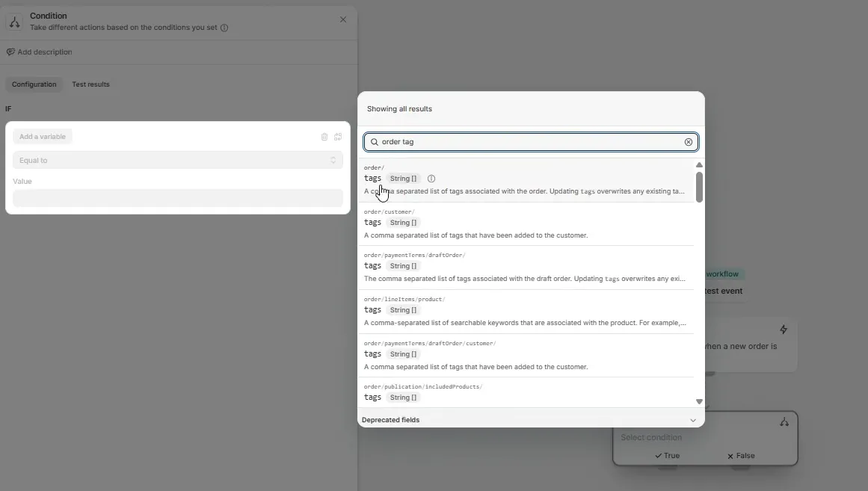The width and height of the screenshot is (868, 491).
Task: Click the False branch on condition node
Action: click(741, 456)
